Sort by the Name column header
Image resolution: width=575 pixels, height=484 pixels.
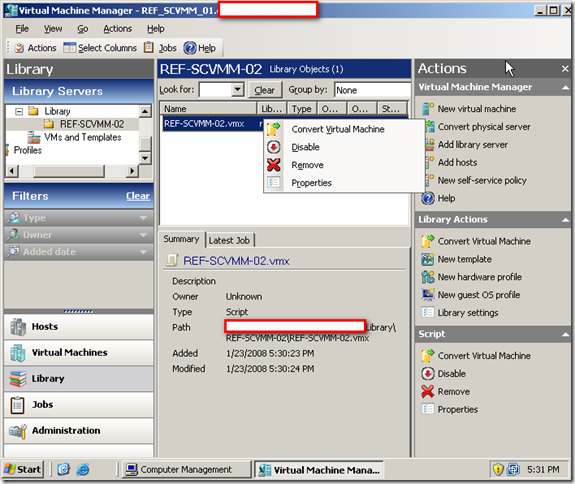point(208,109)
